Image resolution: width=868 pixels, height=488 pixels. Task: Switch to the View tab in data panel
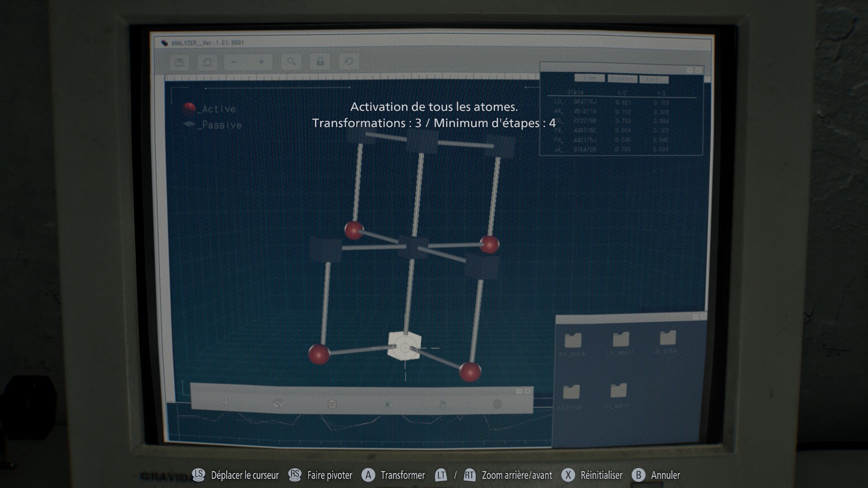point(589,78)
